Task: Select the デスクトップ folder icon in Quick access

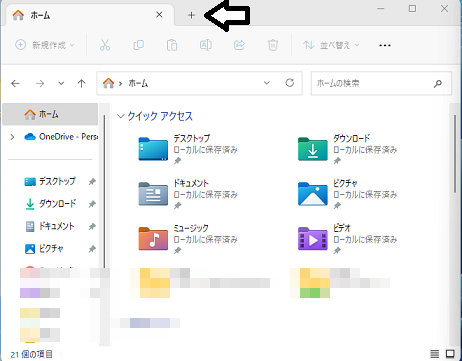Action: point(153,149)
